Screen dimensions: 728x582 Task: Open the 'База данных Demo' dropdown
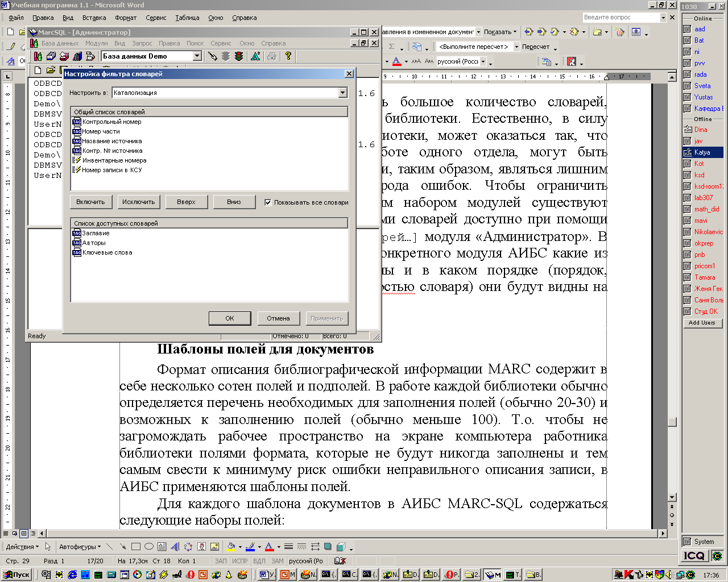(x=197, y=56)
